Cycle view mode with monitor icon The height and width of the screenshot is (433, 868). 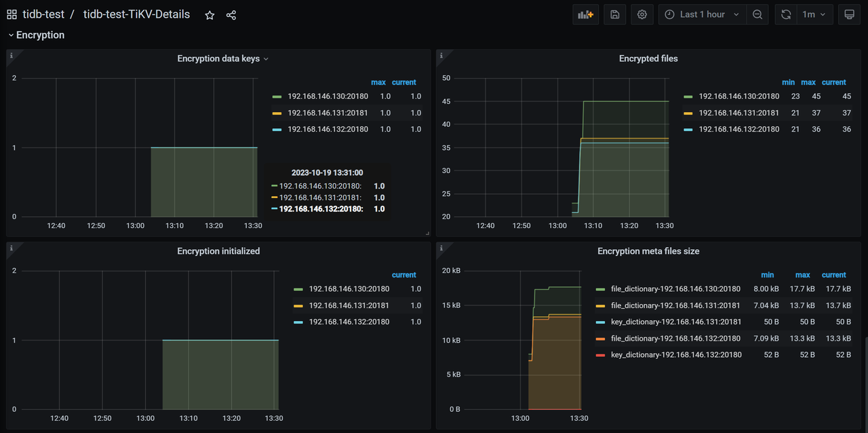click(848, 14)
